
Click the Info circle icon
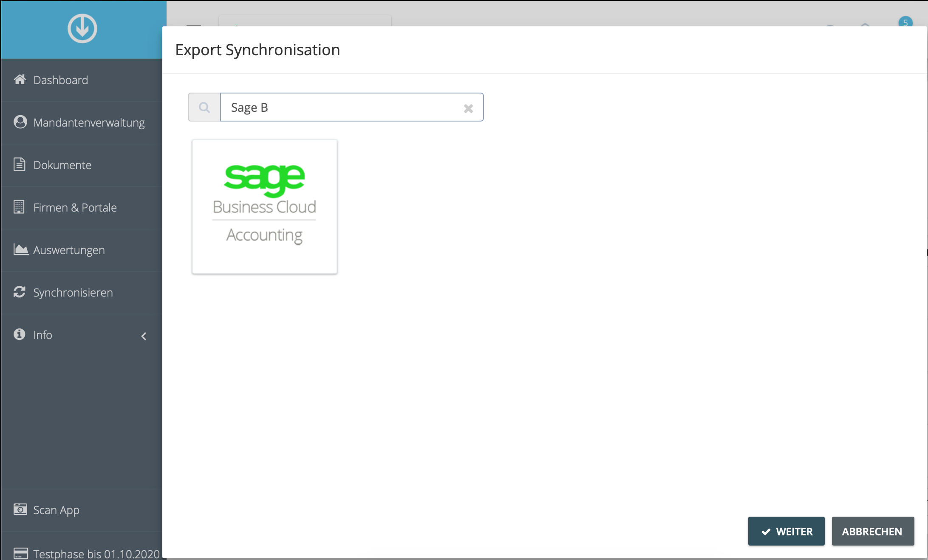(x=20, y=334)
